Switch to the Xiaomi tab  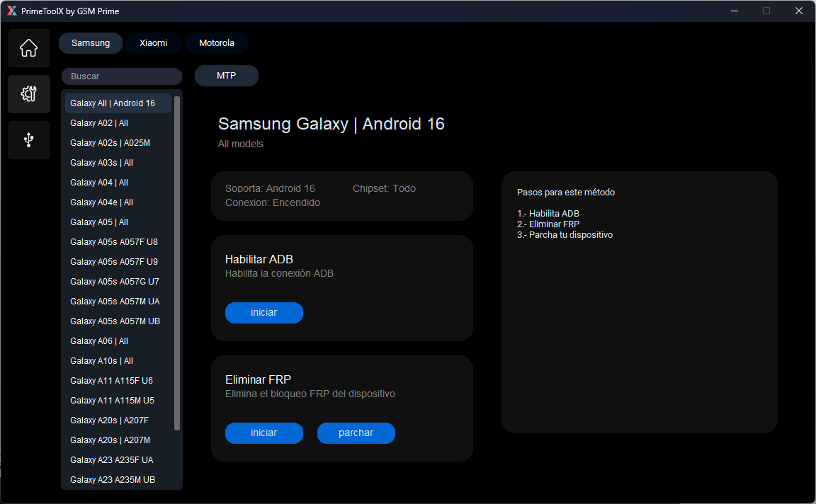click(154, 42)
